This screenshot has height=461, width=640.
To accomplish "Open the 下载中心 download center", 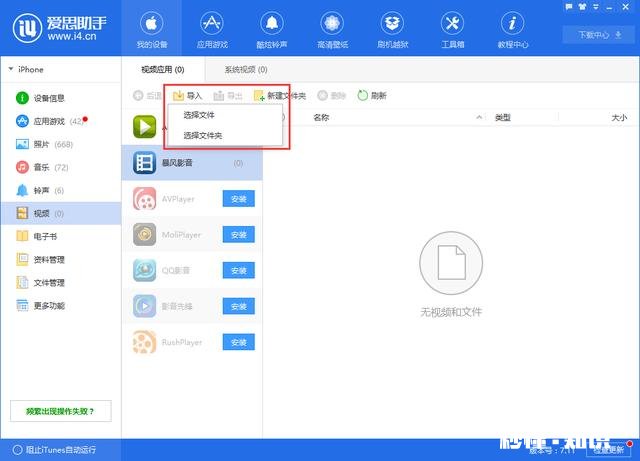I will (599, 35).
